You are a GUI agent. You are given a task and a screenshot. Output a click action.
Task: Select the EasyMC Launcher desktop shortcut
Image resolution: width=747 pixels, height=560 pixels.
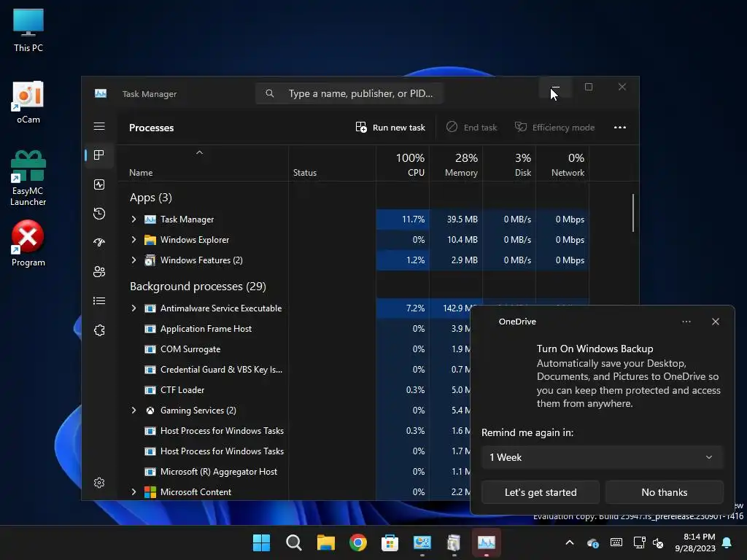click(28, 178)
